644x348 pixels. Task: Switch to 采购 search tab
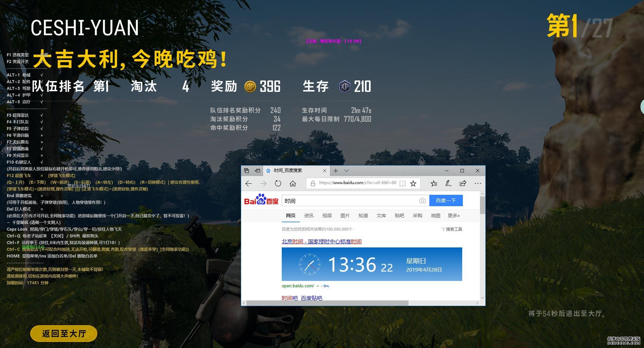coord(418,216)
